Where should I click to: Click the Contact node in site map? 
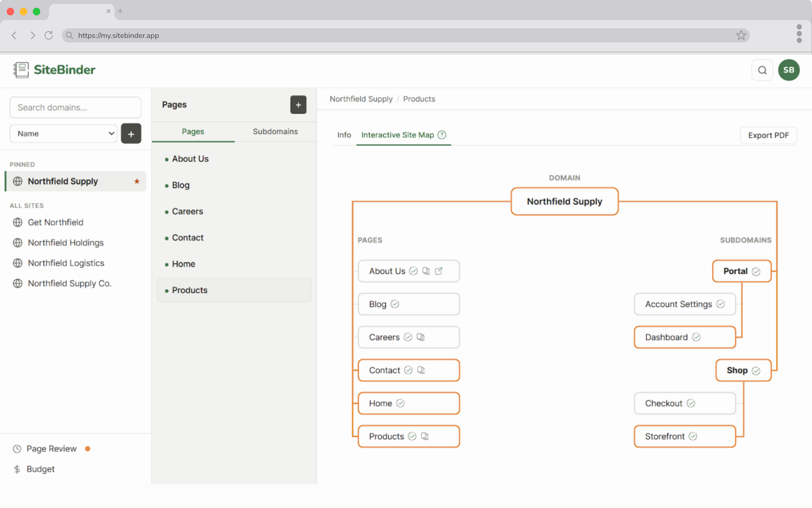tap(409, 370)
